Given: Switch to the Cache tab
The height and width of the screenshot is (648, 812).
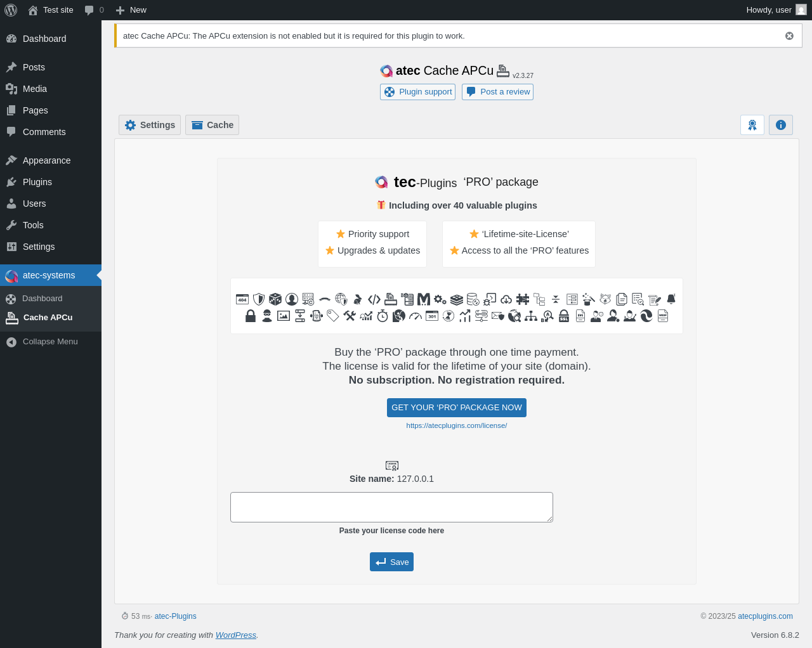Looking at the screenshot, I should [212, 125].
